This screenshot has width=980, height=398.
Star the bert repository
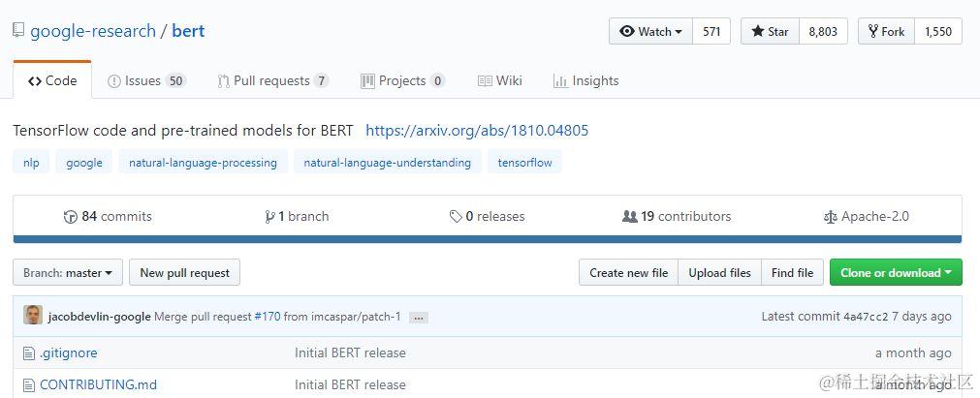[x=770, y=31]
